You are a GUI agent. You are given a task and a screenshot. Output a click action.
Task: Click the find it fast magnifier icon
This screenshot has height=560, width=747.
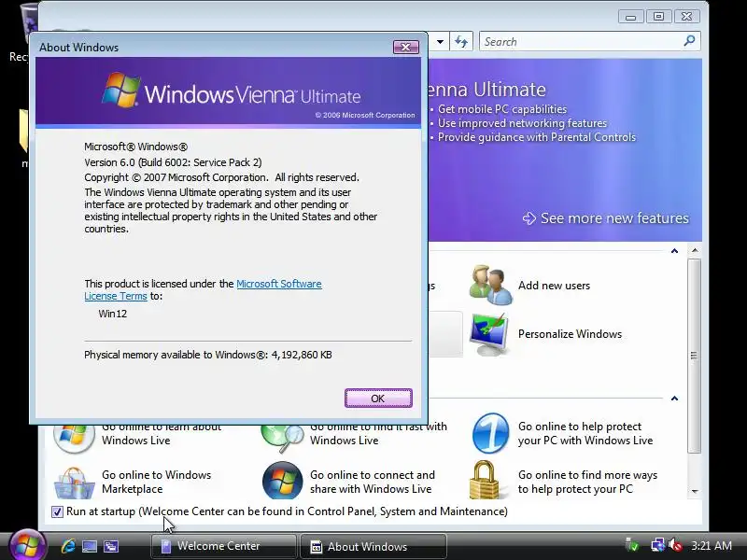(x=283, y=438)
